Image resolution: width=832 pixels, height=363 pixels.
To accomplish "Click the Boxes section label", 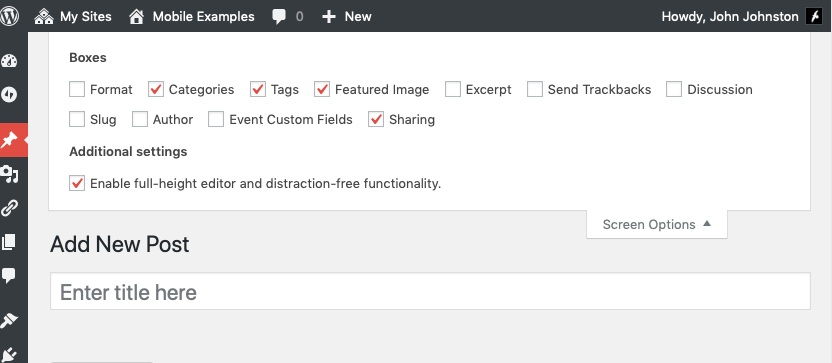I will coord(88,58).
